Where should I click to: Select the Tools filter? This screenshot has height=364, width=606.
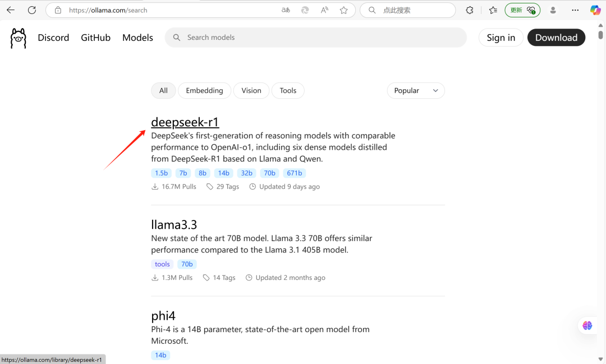click(x=288, y=90)
